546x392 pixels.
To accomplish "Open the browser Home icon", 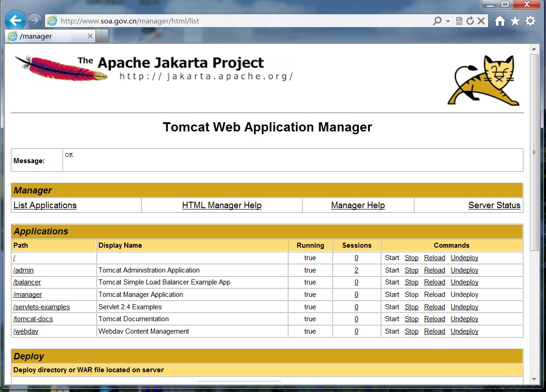I will click(500, 21).
